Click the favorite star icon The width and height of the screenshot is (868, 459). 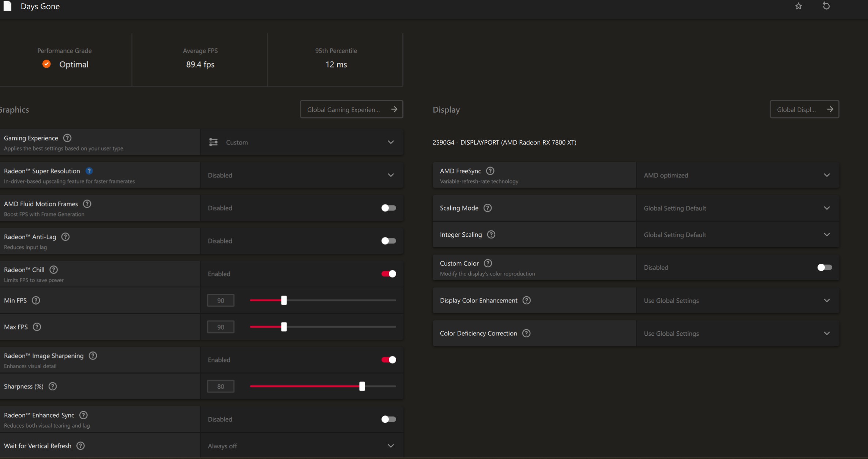[799, 6]
